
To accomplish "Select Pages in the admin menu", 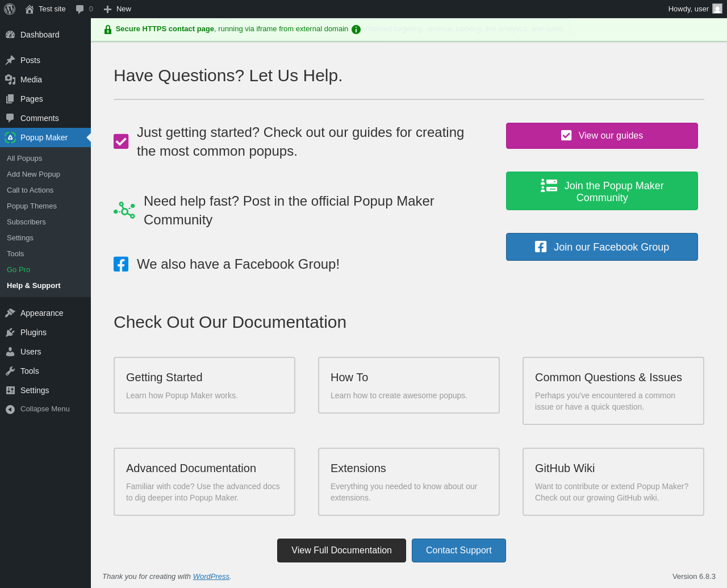I will 45,99.
